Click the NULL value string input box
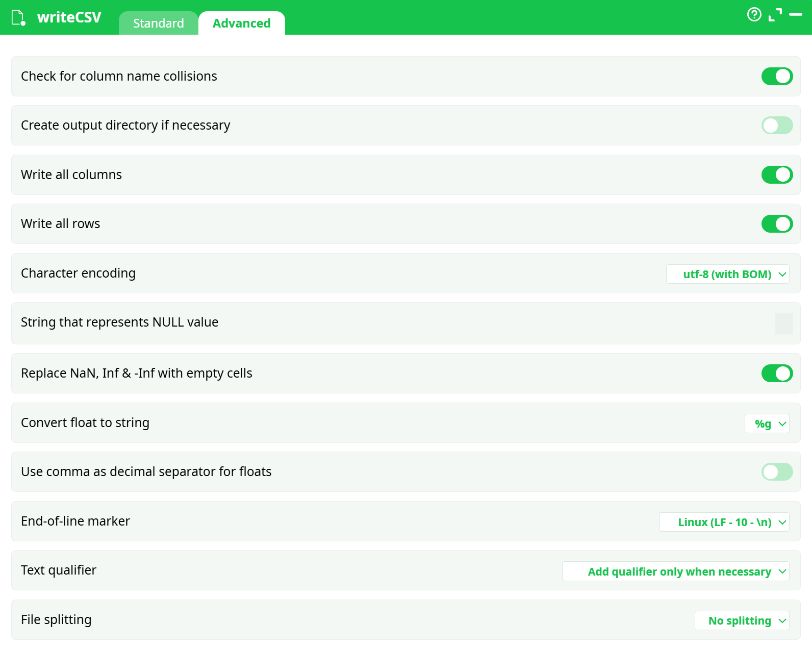Screen dimensions: 812x647 point(783,324)
